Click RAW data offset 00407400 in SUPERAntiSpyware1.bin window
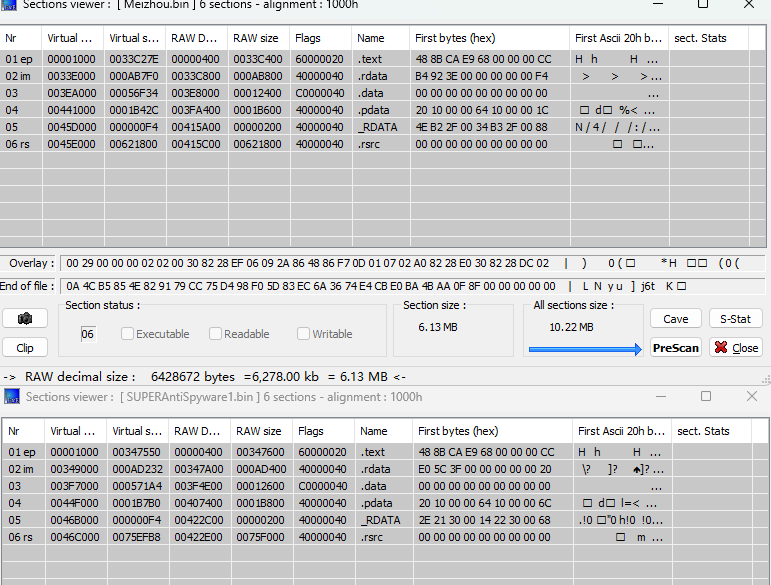 pos(199,503)
